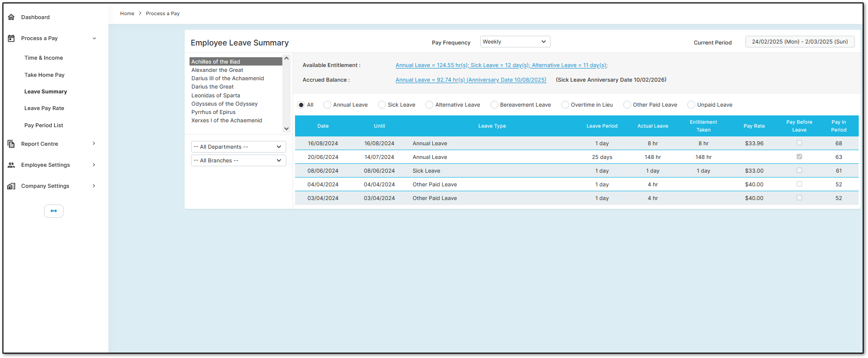This screenshot has width=868, height=358.
Task: Select the Annual Leave radio filter
Action: pos(327,105)
